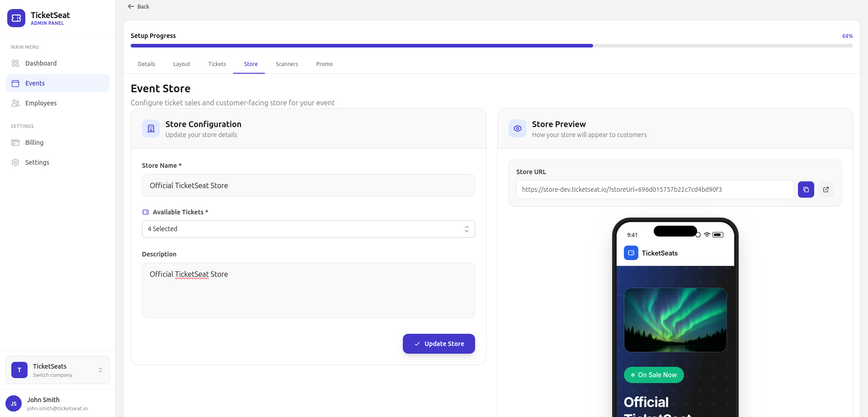Open the Tickets tab

click(217, 64)
